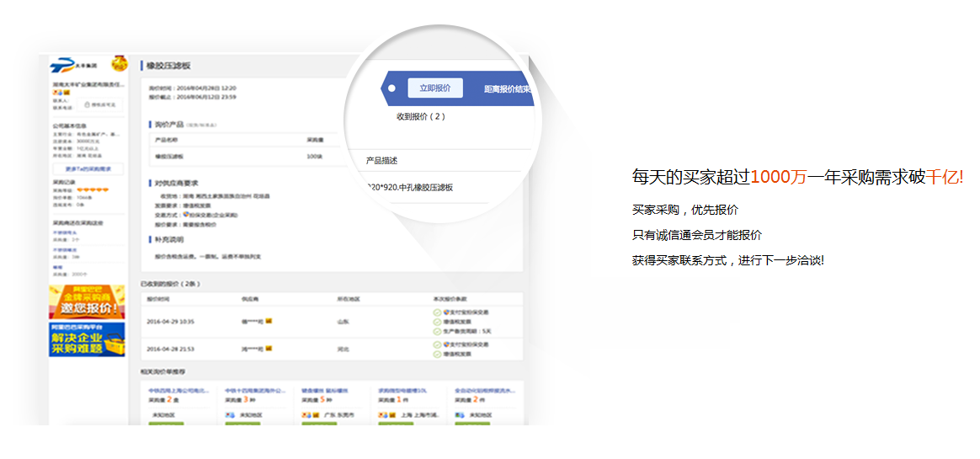Viewport: 980px width, 459px height.
Task: Open the 更多Ta的采购需求 button
Action: pyautogui.click(x=88, y=168)
